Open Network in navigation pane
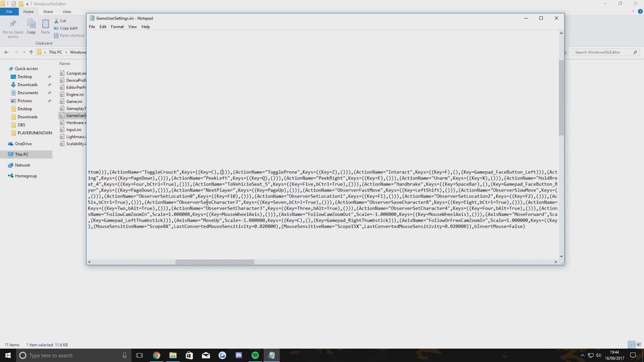The image size is (644, 362). tap(22, 165)
